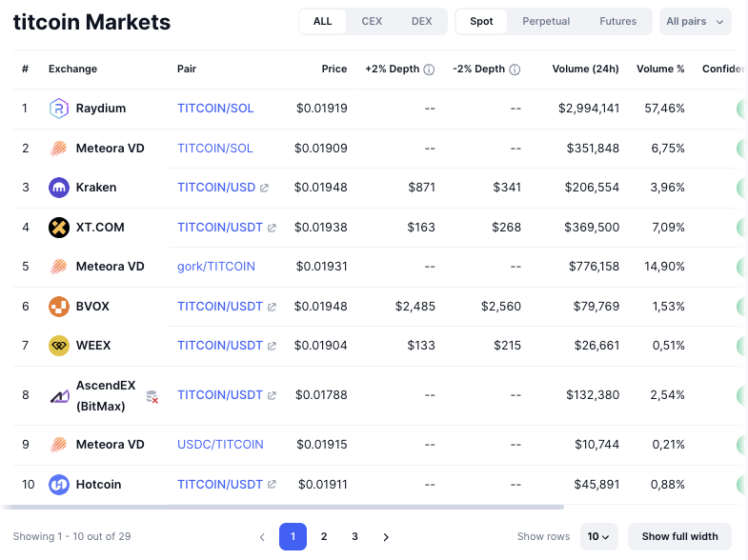Click the +2% Depth info icon
Image resolution: width=748 pixels, height=560 pixels.
[x=429, y=70]
